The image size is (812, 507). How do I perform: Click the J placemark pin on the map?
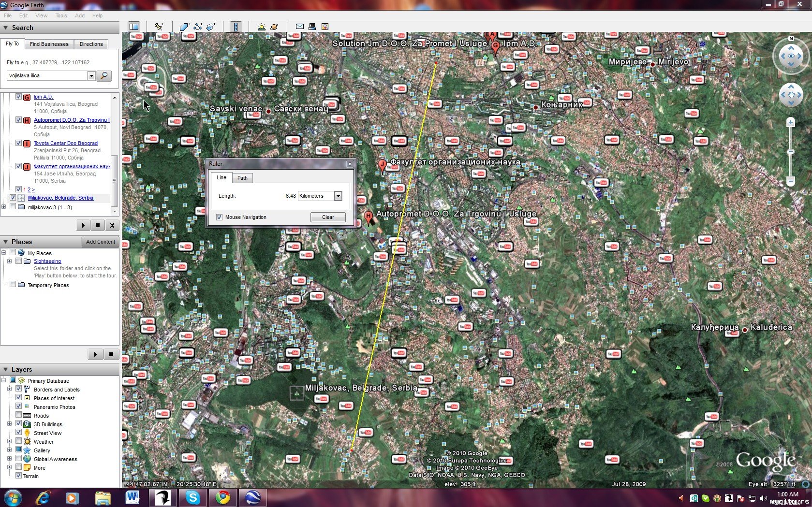383,166
